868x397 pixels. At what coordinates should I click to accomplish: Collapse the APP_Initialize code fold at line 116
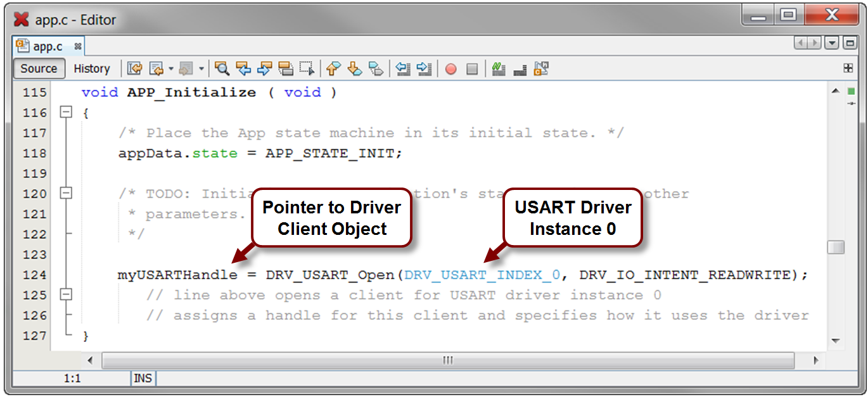pos(66,112)
